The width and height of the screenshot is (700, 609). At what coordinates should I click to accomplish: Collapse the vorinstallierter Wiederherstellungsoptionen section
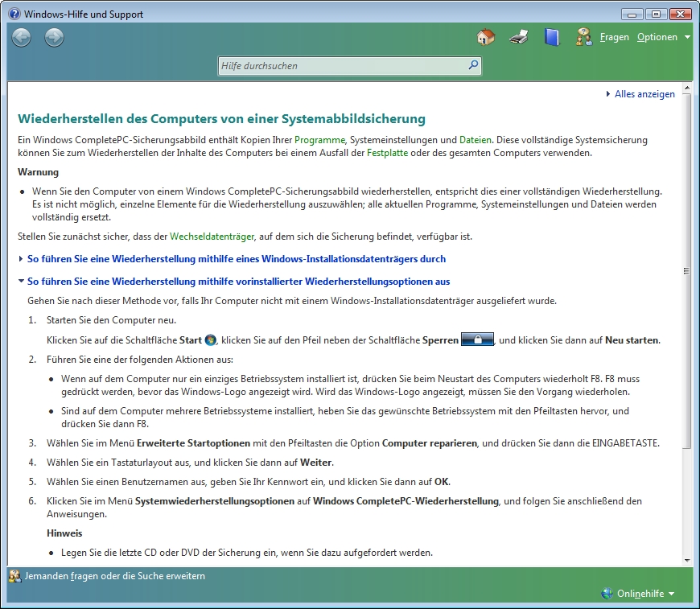point(238,282)
